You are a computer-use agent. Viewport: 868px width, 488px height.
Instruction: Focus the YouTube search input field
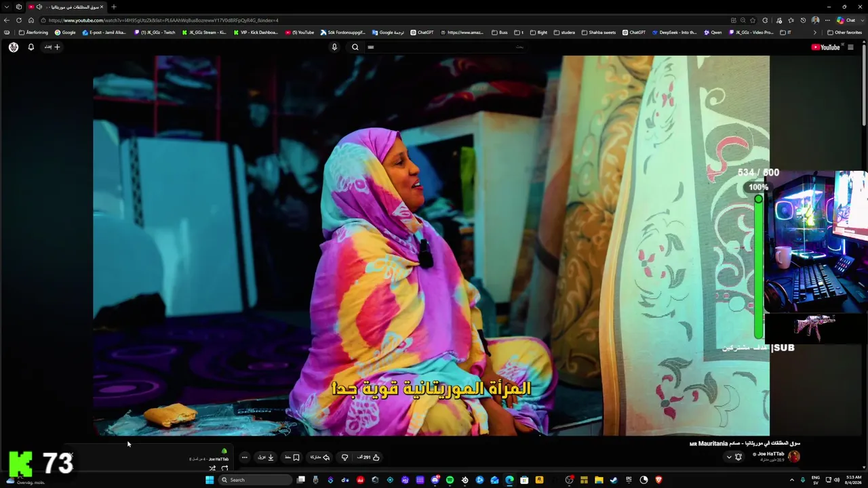point(448,47)
